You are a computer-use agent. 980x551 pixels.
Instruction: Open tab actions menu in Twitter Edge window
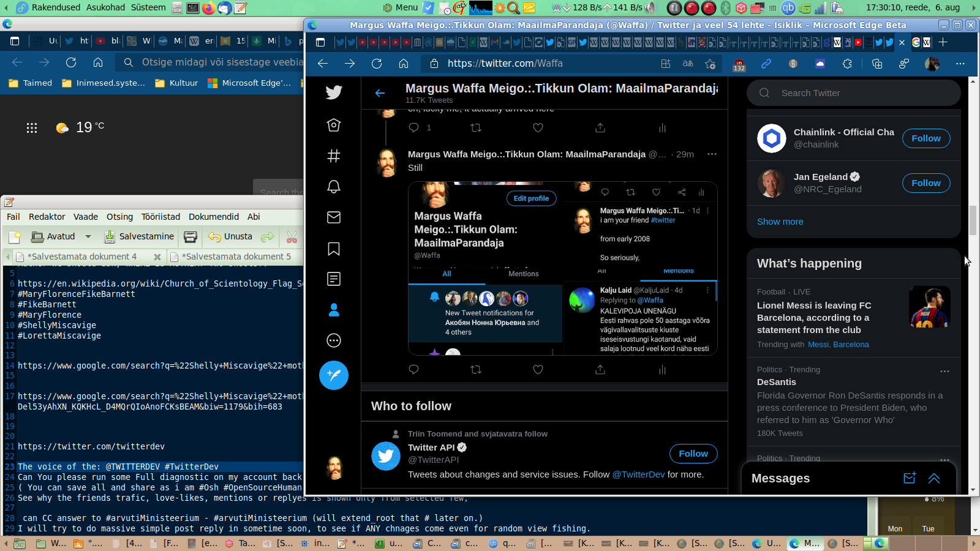(320, 42)
